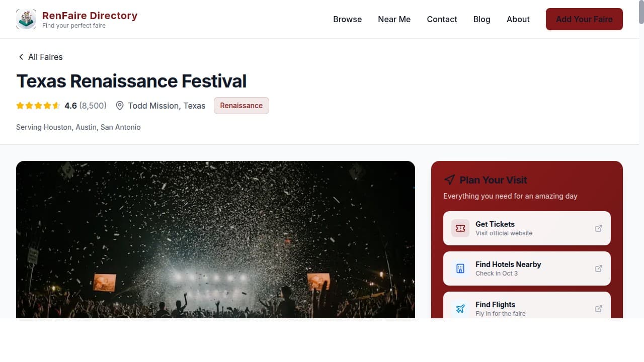Image resolution: width=644 pixels, height=362 pixels.
Task: Click the page's vertical scrollbar
Action: coord(641,151)
